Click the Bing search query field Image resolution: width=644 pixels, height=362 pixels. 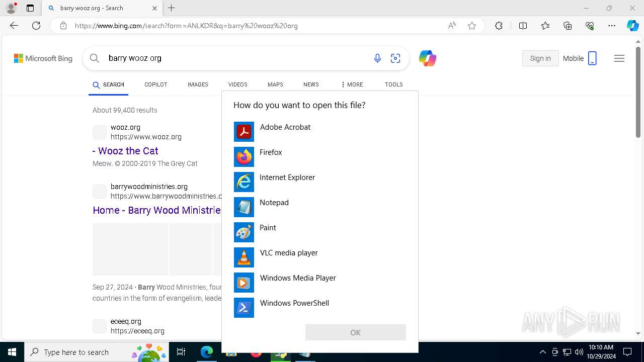click(236, 58)
